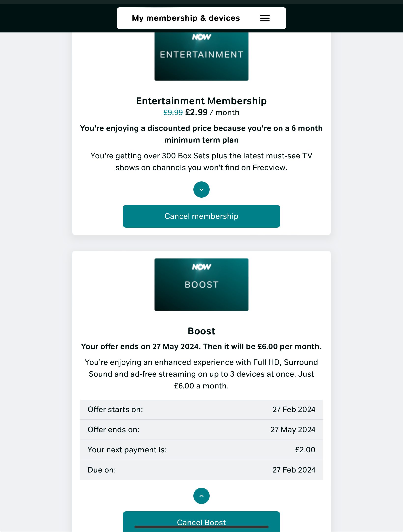Open the hamburger navigation menu
This screenshot has height=532, width=403.
[265, 18]
